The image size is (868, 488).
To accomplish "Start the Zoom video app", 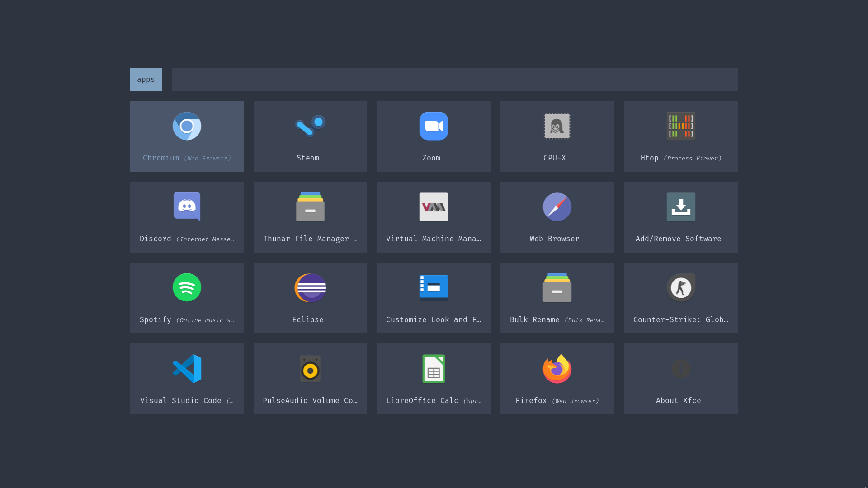I will tap(434, 127).
